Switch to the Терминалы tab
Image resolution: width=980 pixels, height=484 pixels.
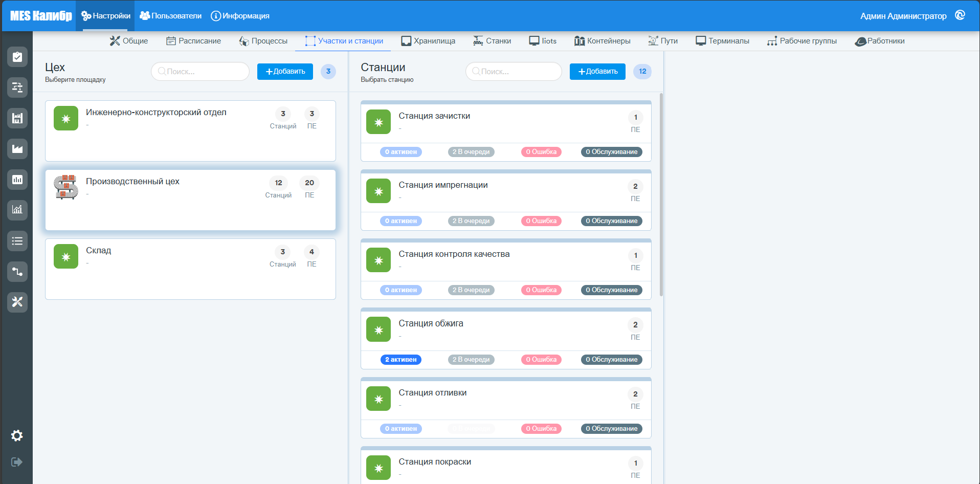coord(722,41)
